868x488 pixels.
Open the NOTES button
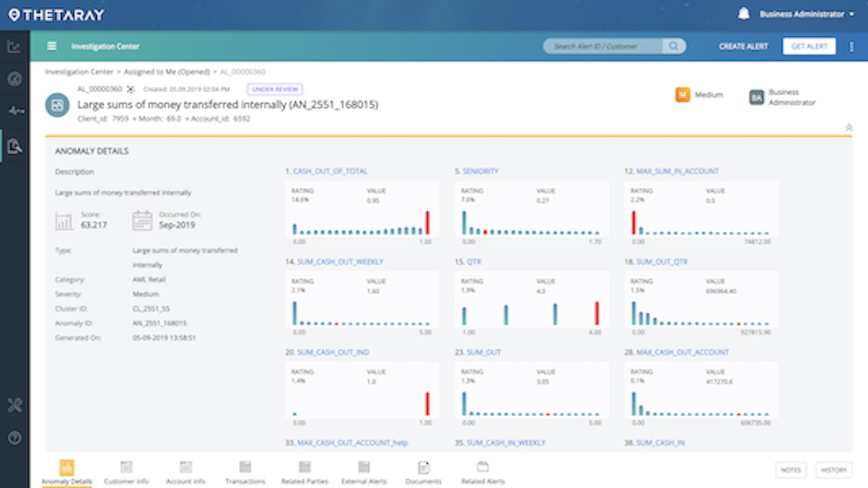[x=791, y=470]
